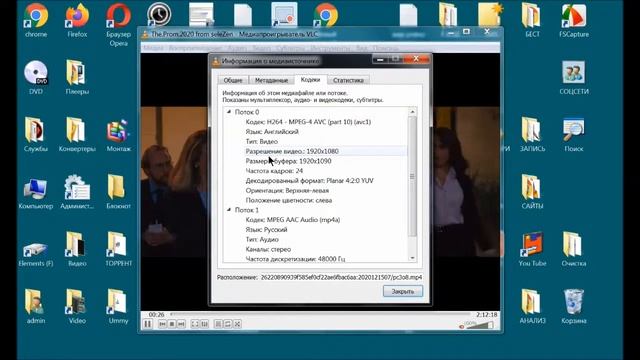Click scrollbar down arrow in codec list
The width and height of the screenshot is (640, 360).
click(x=412, y=258)
